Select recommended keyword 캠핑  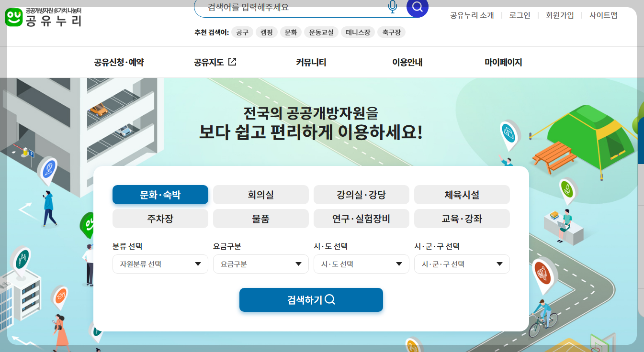pyautogui.click(x=266, y=33)
